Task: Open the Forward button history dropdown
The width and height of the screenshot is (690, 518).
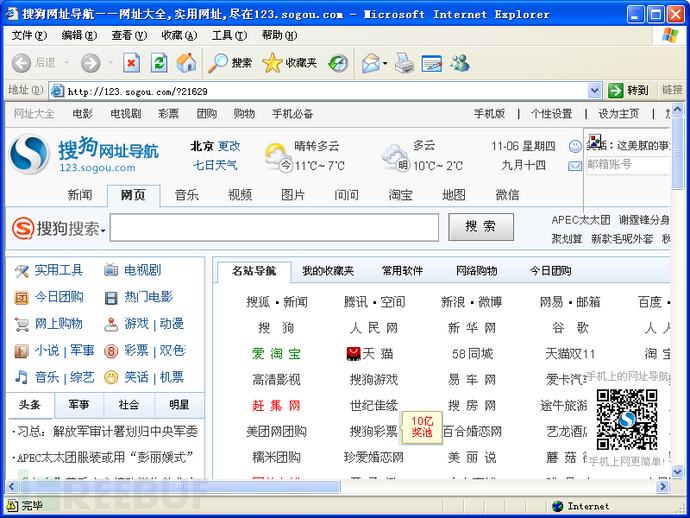Action: click(110, 63)
